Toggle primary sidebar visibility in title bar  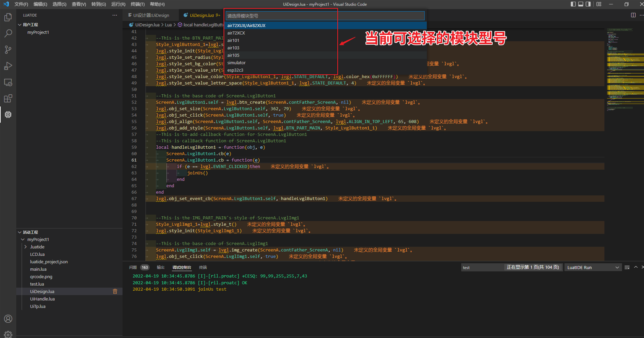point(573,4)
